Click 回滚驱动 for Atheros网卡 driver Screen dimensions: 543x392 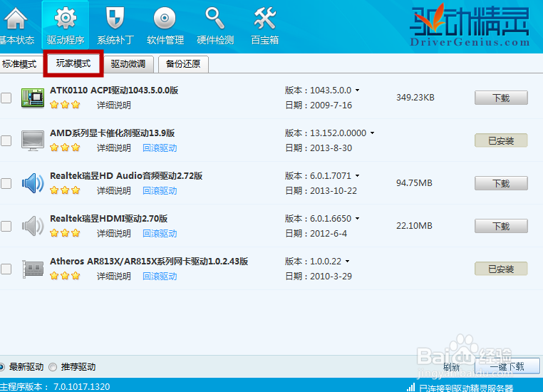160,276
